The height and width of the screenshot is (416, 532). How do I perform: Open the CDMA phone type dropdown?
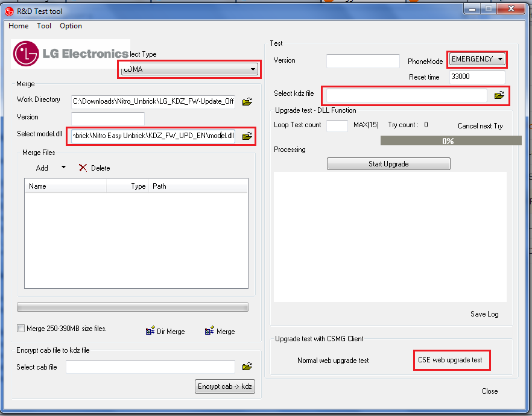[x=253, y=69]
